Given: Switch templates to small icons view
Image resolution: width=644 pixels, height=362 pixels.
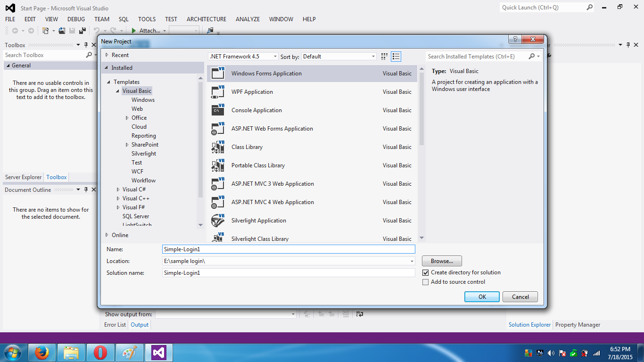Looking at the screenshot, I should tap(384, 57).
